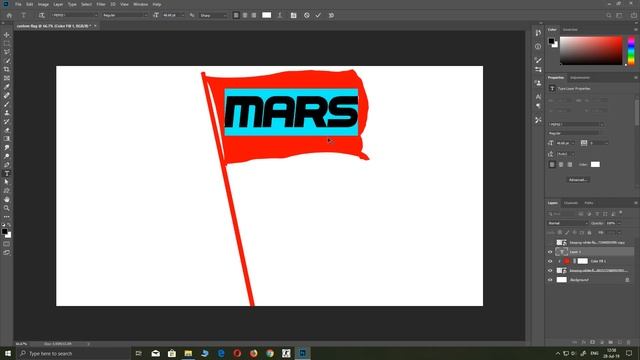Open the File menu
The height and width of the screenshot is (360, 640).
[x=18, y=4]
